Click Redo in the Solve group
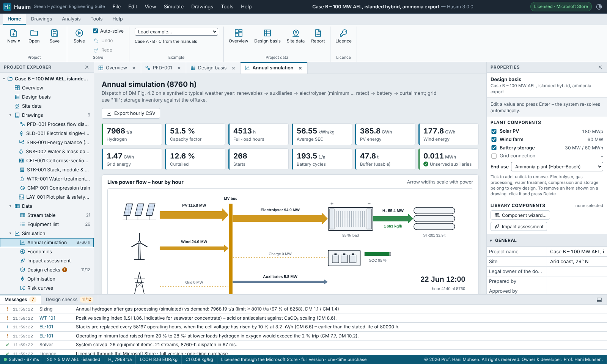Image resolution: width=607 pixels, height=364 pixels. 103,50
